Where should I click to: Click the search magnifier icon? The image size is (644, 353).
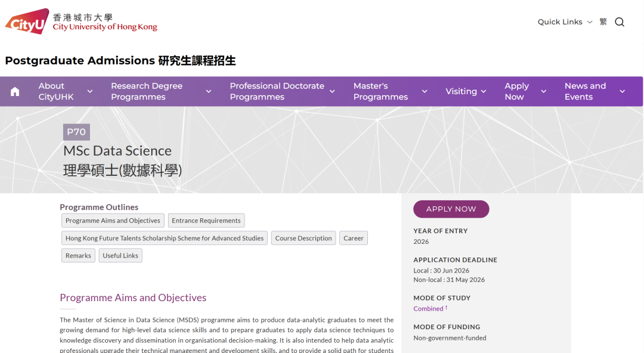click(620, 22)
